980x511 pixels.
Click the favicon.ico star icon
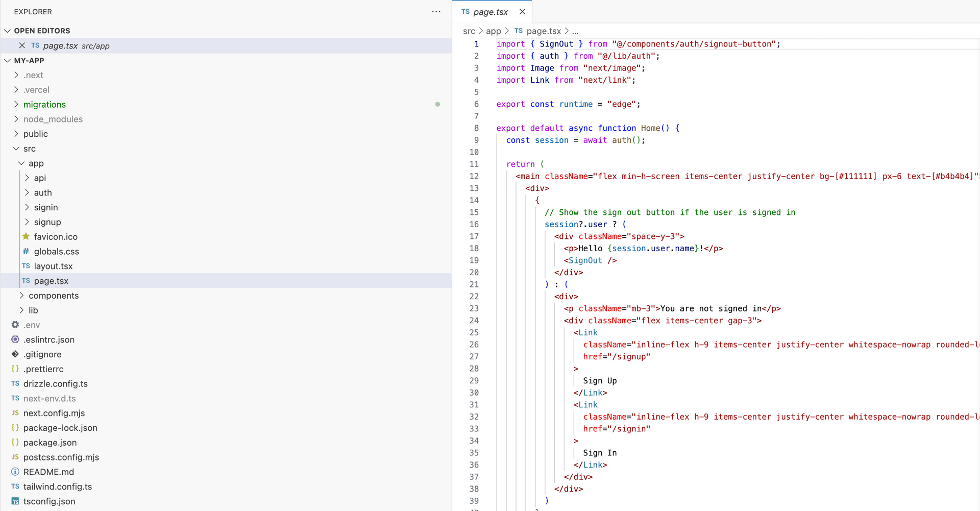pyautogui.click(x=26, y=236)
